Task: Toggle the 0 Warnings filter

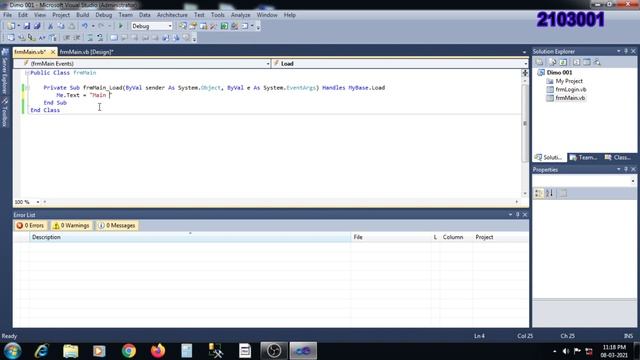Action: [x=71, y=225]
